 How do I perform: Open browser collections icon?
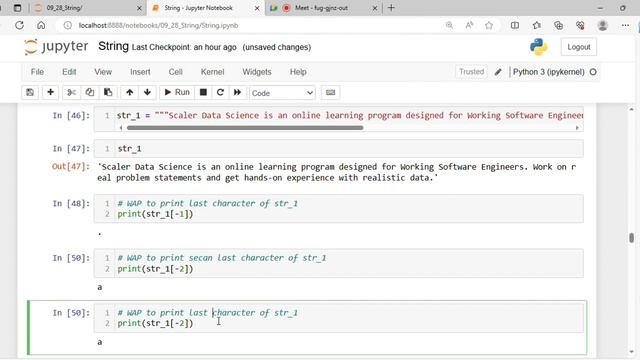558,25
